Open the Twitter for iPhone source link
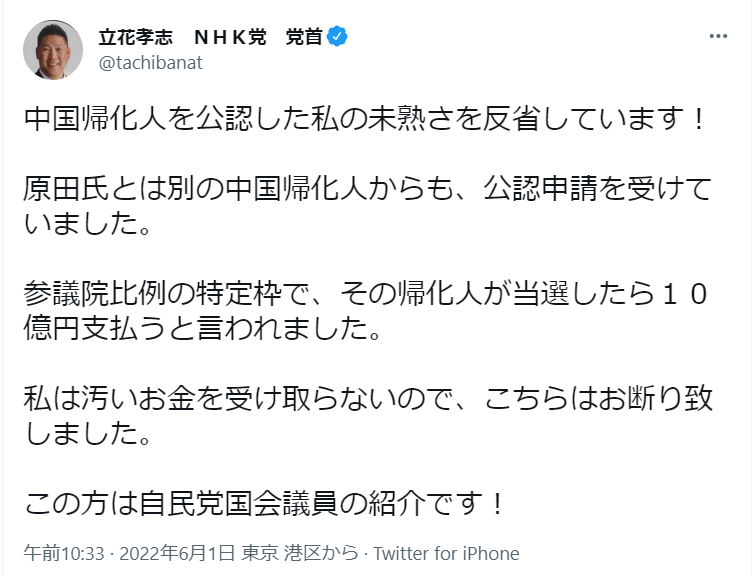752x576 pixels. coord(446,553)
